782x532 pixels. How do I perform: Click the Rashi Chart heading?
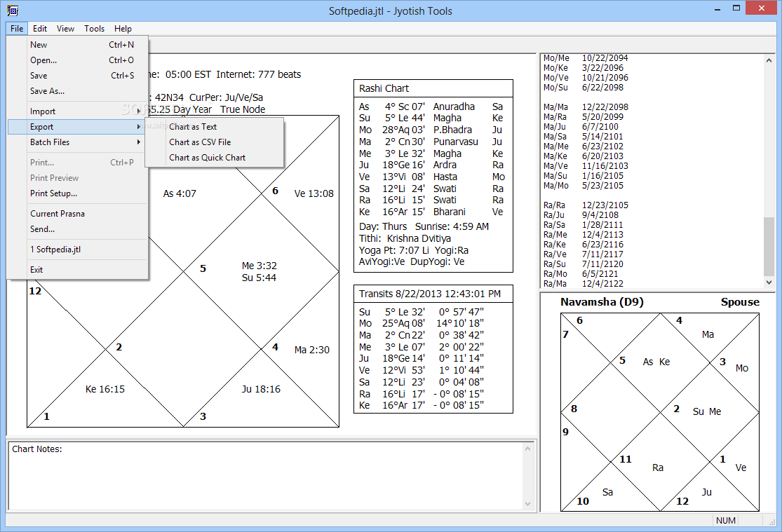click(384, 88)
